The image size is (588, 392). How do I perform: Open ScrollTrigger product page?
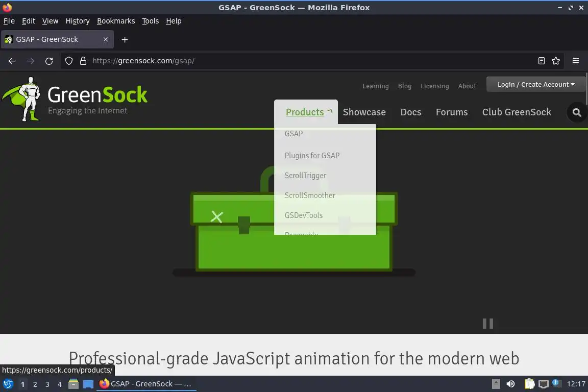click(305, 176)
